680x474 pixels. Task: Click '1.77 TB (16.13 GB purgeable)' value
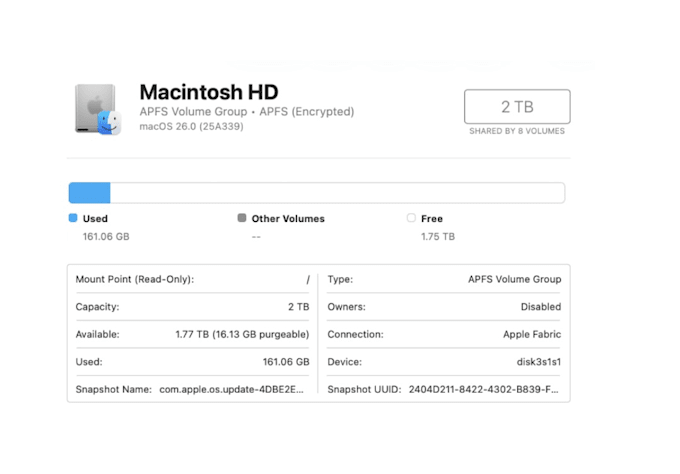[242, 334]
